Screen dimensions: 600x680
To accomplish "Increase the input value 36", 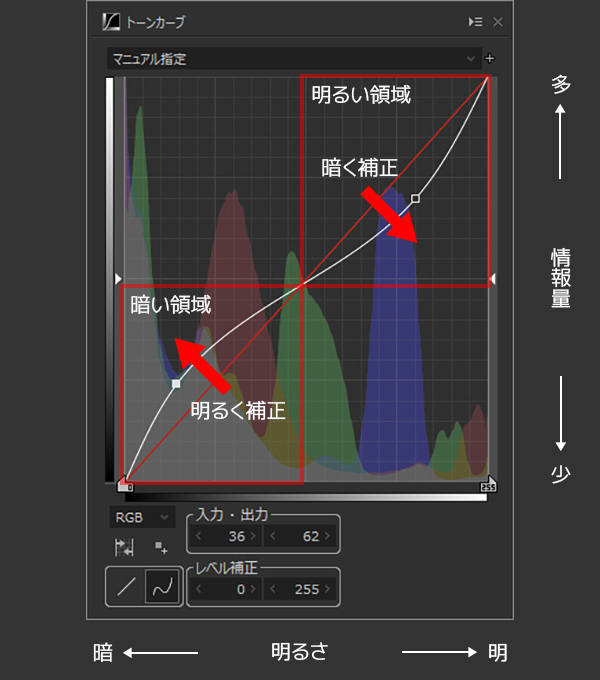I will [254, 536].
